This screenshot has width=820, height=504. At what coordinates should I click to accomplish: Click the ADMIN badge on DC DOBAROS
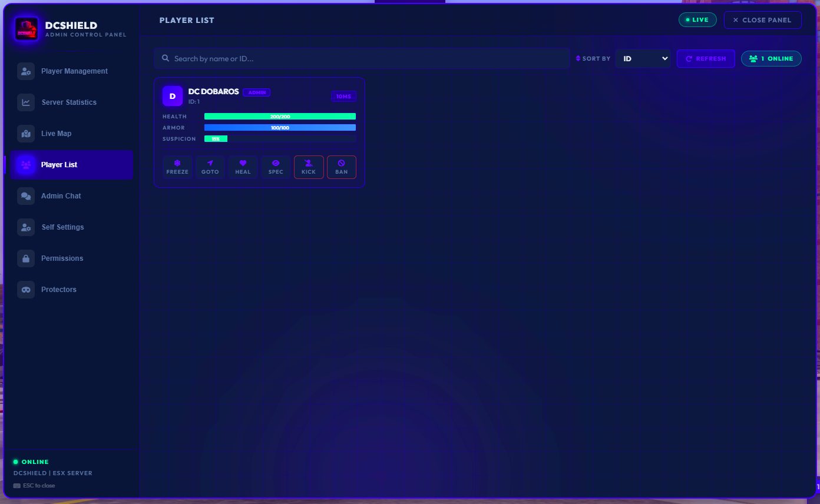(x=257, y=92)
